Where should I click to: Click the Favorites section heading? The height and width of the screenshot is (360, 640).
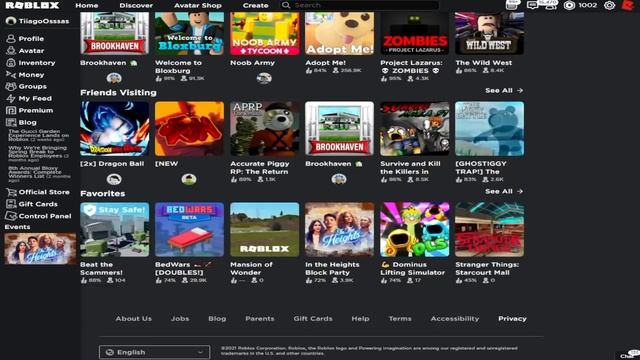(x=102, y=193)
